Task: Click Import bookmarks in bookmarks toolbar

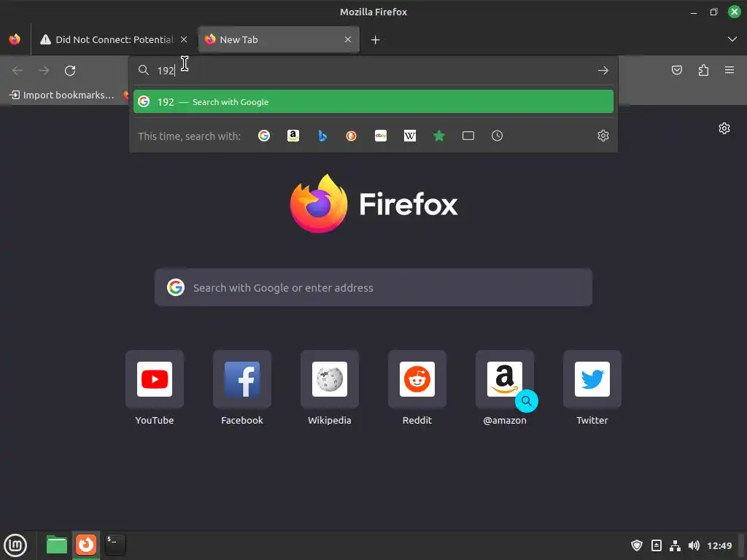Action: [x=62, y=96]
